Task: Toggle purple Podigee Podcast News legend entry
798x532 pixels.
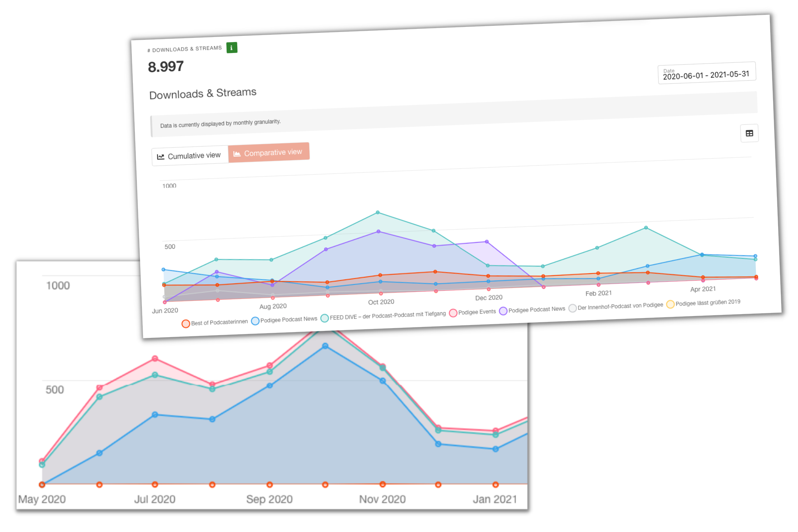Action: point(532,310)
